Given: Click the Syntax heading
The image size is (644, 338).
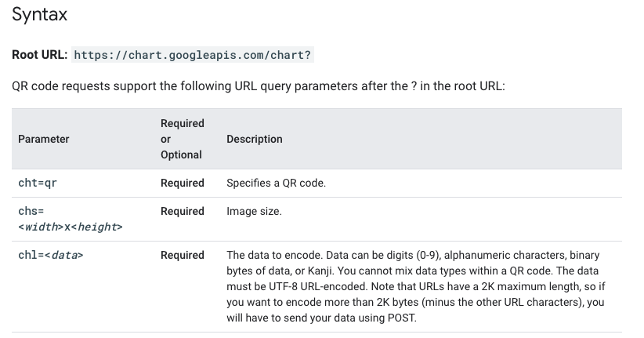Looking at the screenshot, I should click(39, 15).
